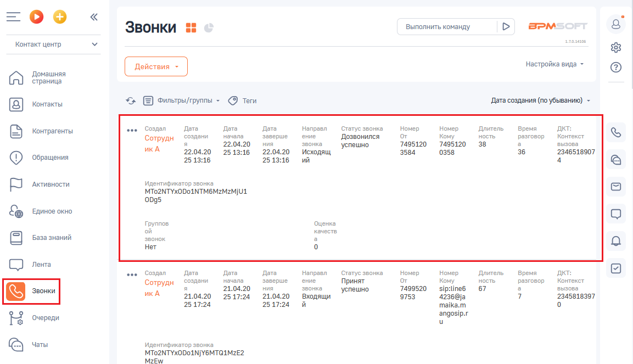Go to Обращения section
633x364 pixels.
tap(50, 158)
